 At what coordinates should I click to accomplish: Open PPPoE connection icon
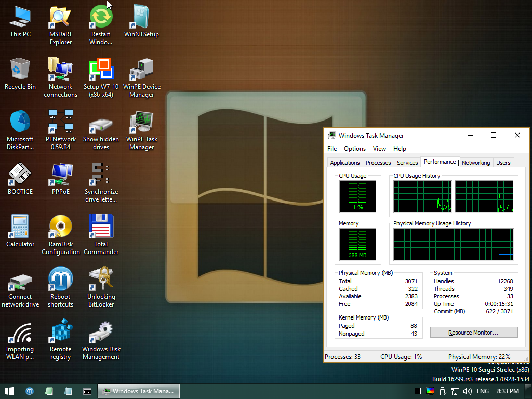click(x=60, y=179)
